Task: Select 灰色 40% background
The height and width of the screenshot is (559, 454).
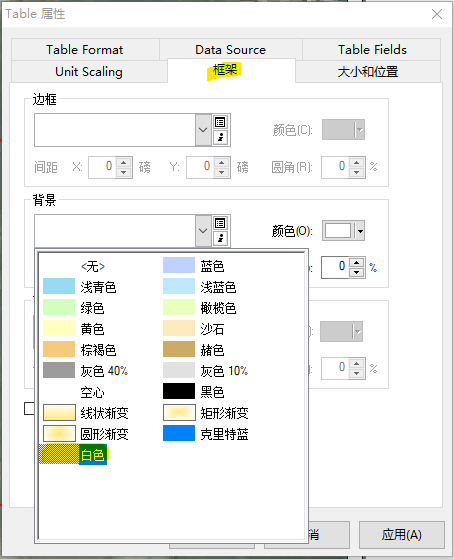Action: point(86,371)
